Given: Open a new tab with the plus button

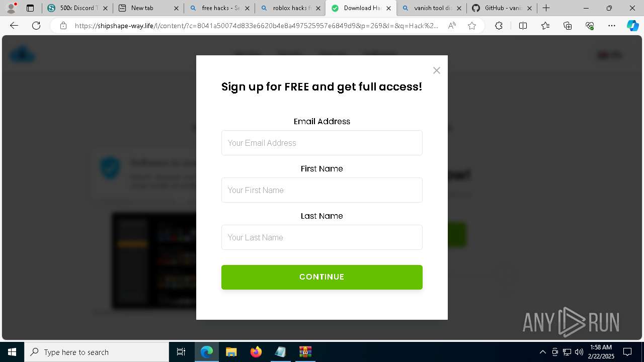Looking at the screenshot, I should [546, 8].
